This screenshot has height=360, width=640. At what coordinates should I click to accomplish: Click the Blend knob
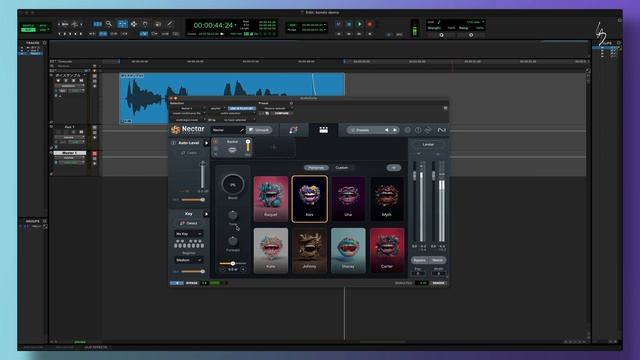[x=233, y=184]
